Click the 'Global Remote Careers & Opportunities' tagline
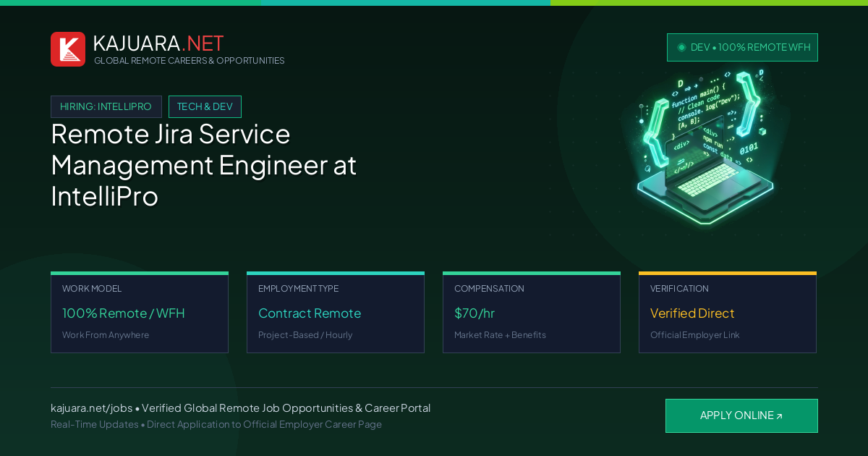This screenshot has width=868, height=456. [x=190, y=61]
